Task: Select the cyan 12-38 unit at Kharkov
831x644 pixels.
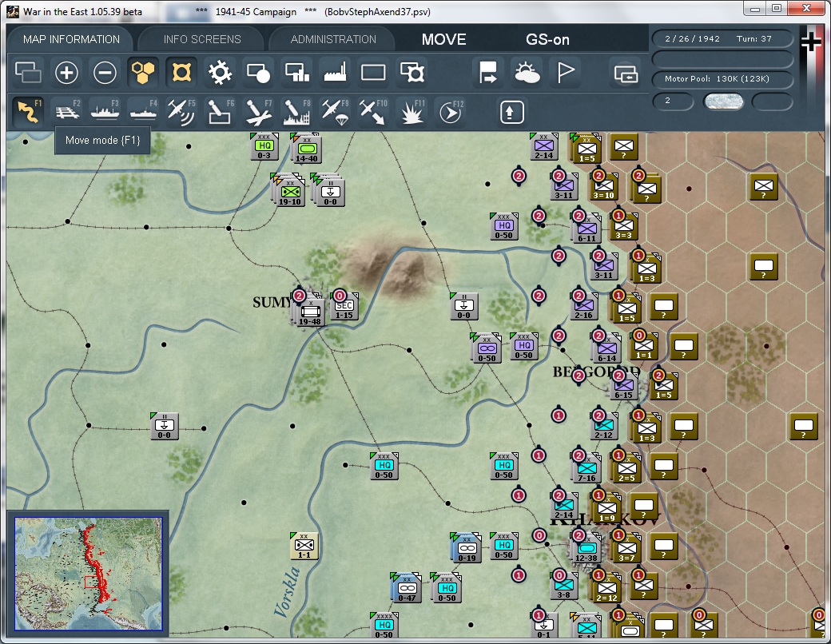Action: pos(586,549)
